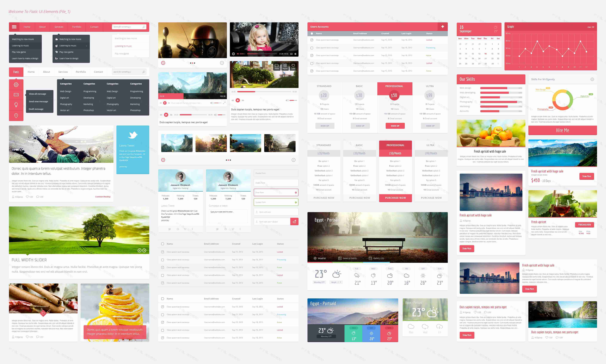
Task: Click the Twitter bird icon in Latest Tweet card
Action: (133, 135)
